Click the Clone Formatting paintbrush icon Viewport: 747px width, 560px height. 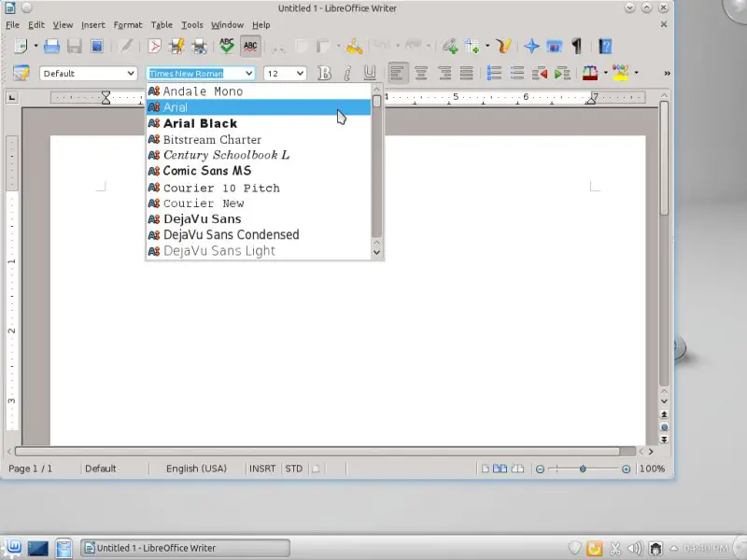355,46
